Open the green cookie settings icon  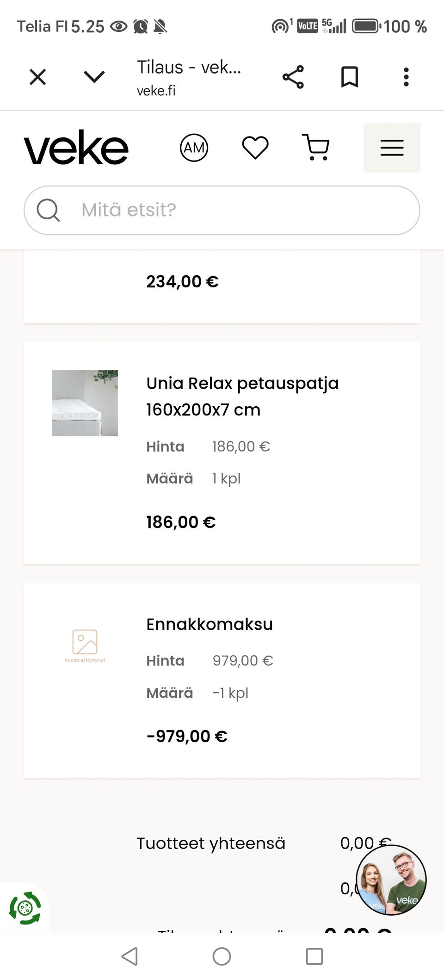pyautogui.click(x=25, y=908)
